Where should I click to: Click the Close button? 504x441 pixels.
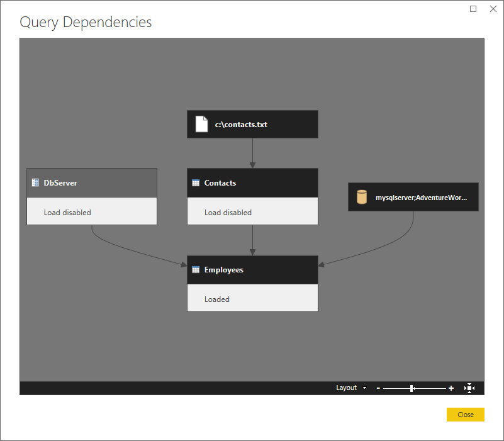point(465,415)
